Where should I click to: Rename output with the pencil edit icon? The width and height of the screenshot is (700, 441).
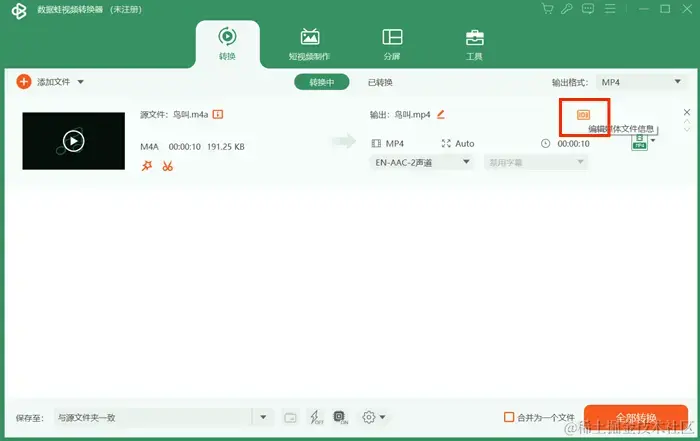[441, 115]
